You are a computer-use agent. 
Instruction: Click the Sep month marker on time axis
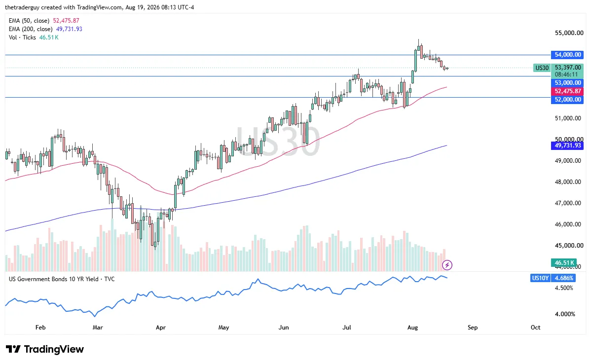point(472,328)
